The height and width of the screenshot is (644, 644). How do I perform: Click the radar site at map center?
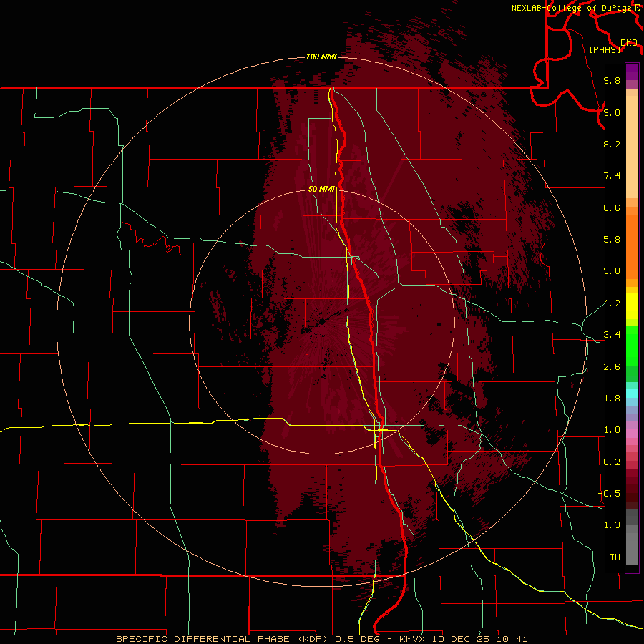pos(322,321)
